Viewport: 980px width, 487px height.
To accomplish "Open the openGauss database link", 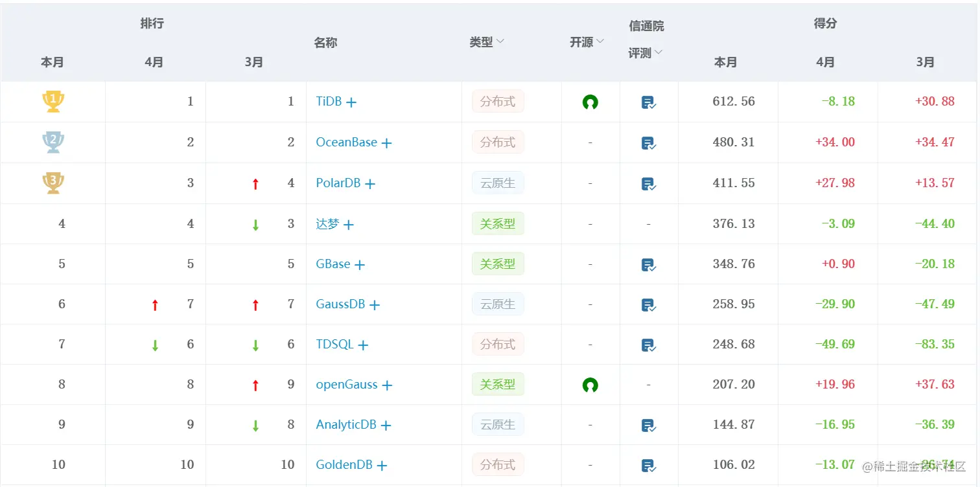I will [x=347, y=384].
